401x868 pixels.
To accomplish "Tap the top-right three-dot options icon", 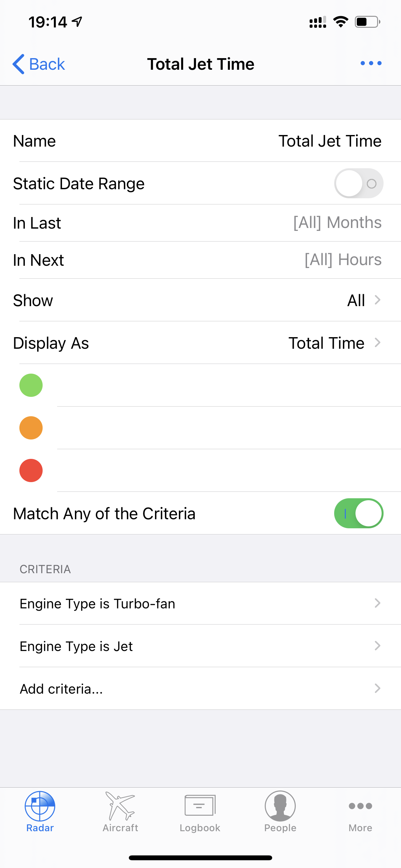I will click(x=371, y=63).
